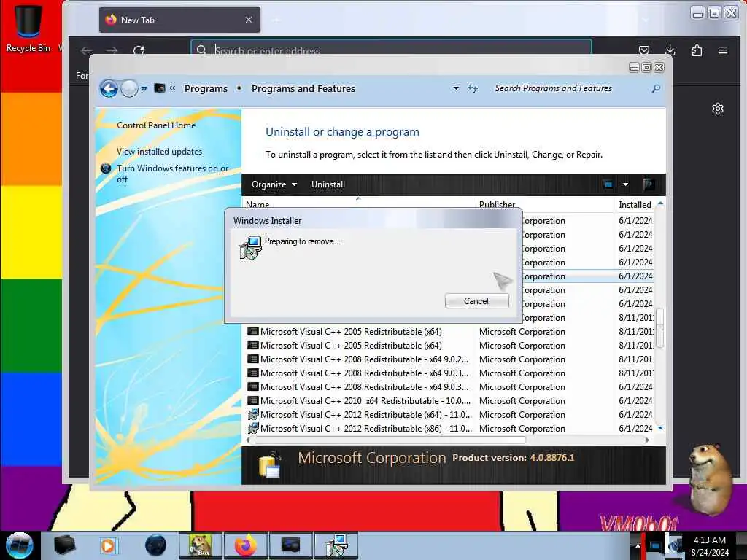Click the Firefox address bar

point(391,50)
